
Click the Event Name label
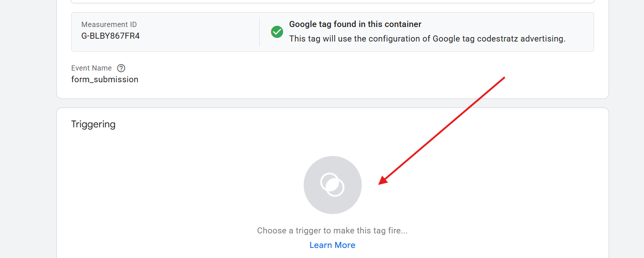[92, 68]
